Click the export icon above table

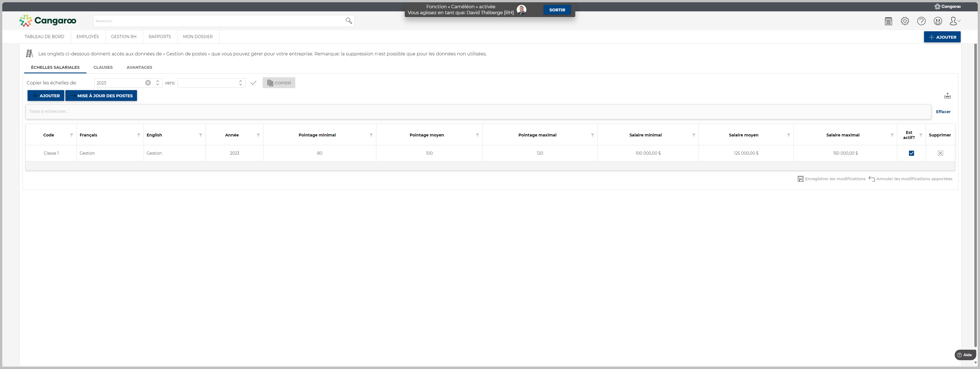coord(947,96)
